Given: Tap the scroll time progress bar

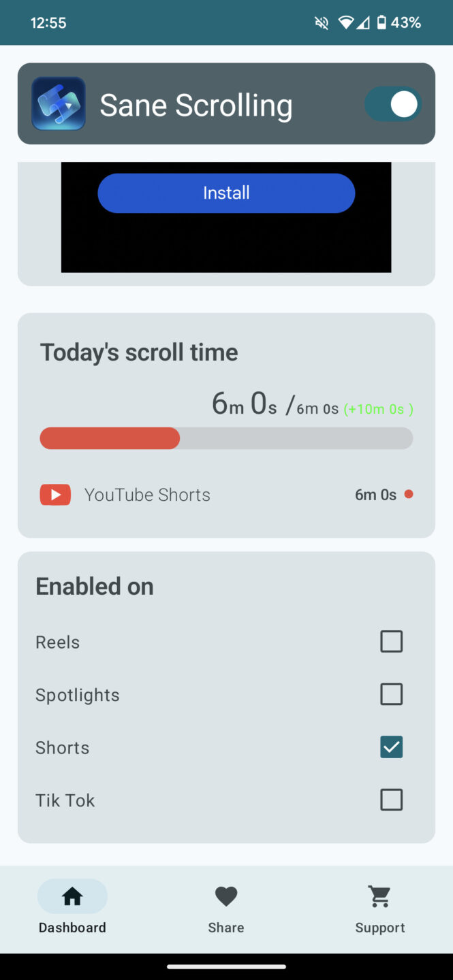Looking at the screenshot, I should 225,438.
